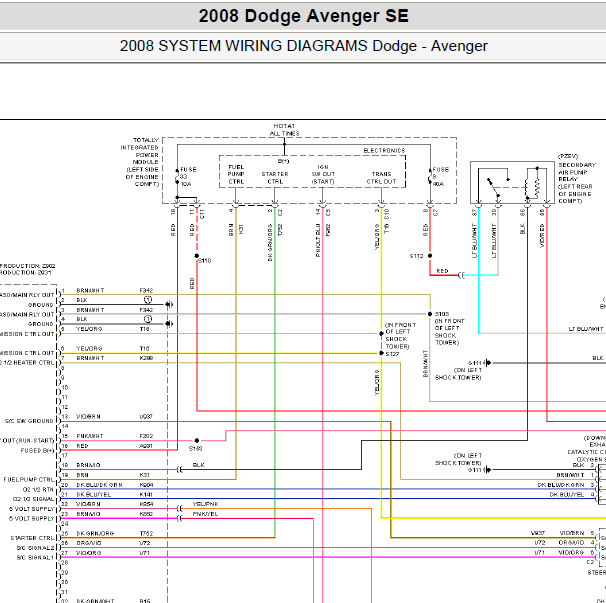606x603 pixels.
Task: Select the "(IN FRONT OF LEFT SHOCK TOWER)" note by S127
Action: pos(400,336)
